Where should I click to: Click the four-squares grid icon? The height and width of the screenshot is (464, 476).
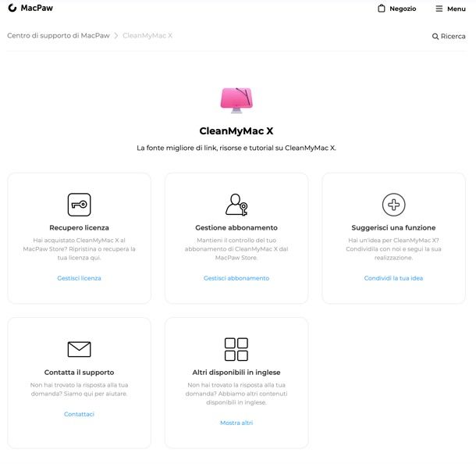(236, 349)
